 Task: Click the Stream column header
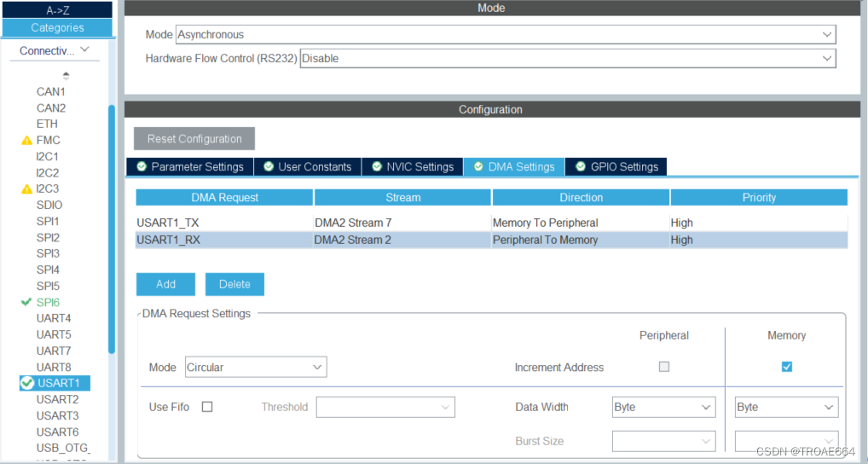click(x=402, y=198)
